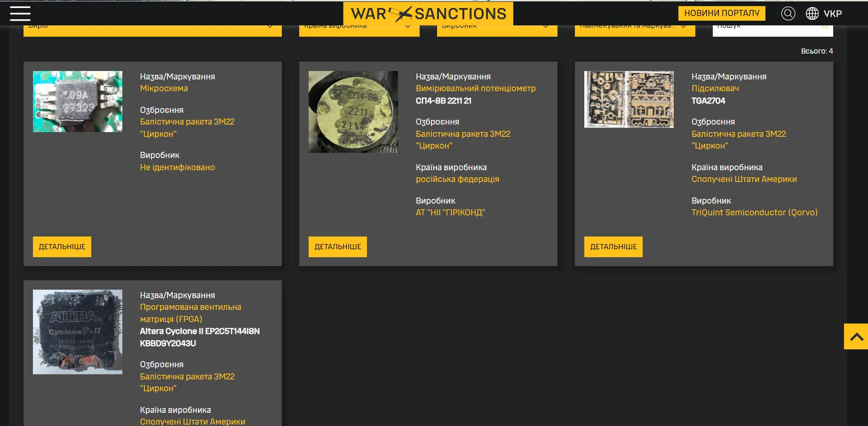The height and width of the screenshot is (426, 868).
Task: Open the Підсилювач name link
Action: (x=715, y=88)
